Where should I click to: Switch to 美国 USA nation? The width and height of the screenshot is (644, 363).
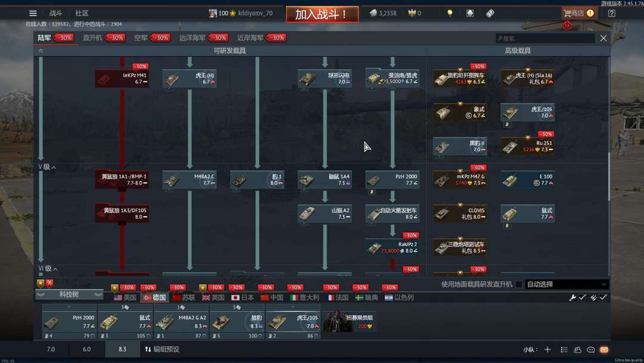pyautogui.click(x=125, y=298)
